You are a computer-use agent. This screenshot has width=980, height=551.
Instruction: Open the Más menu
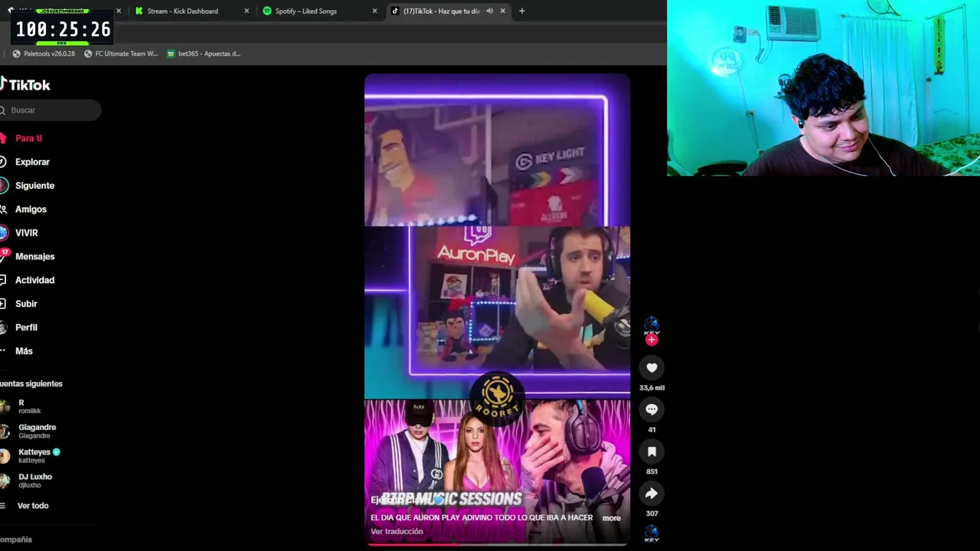point(24,351)
